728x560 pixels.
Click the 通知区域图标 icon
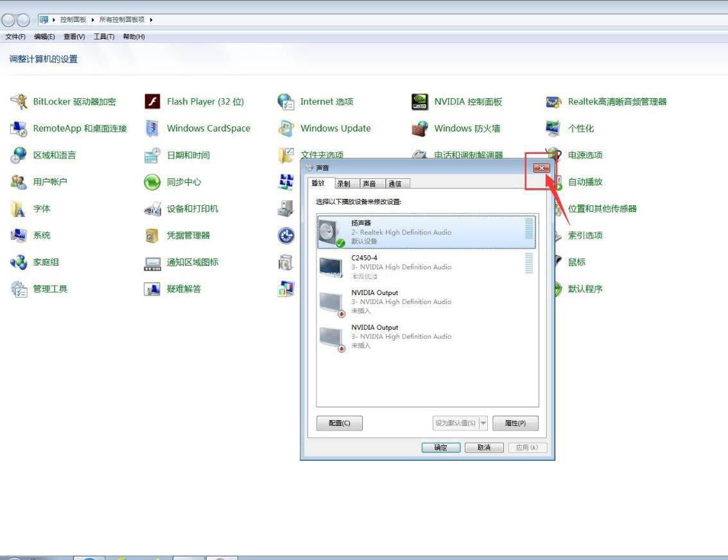[152, 263]
